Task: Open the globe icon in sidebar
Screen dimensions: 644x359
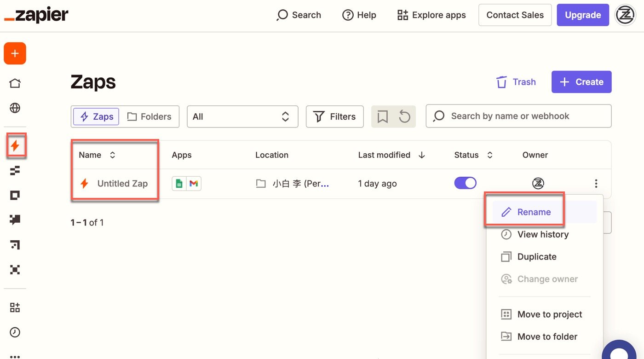Action: pyautogui.click(x=15, y=108)
